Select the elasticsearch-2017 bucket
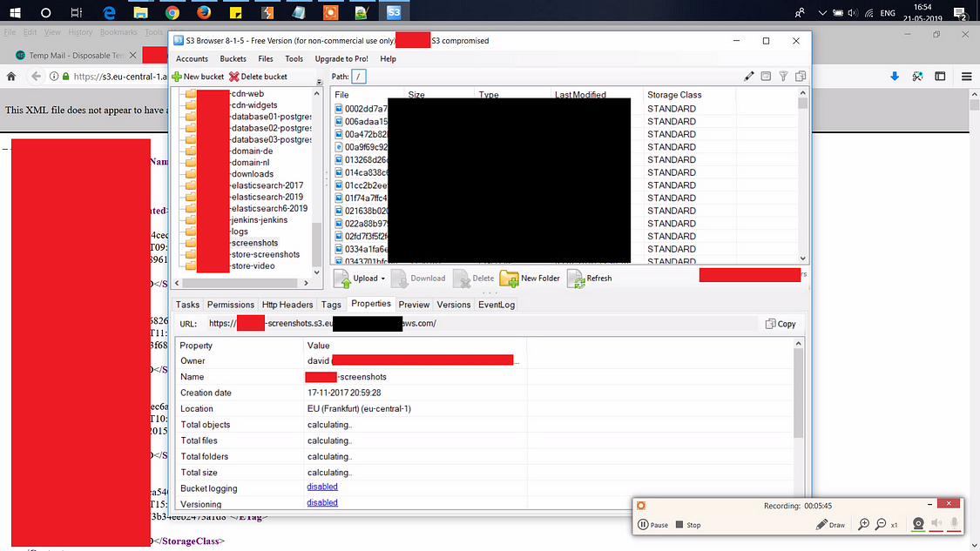This screenshot has width=980, height=551. click(267, 185)
